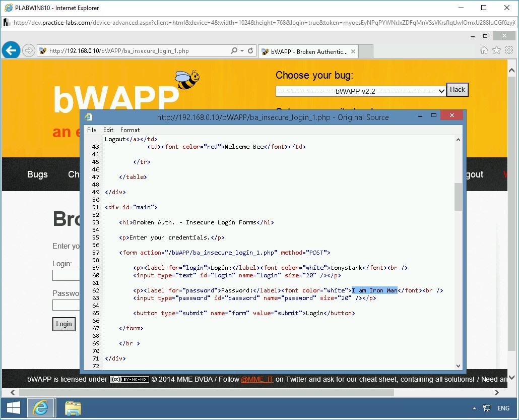
Task: Select Internet Explorer on the taskbar
Action: pos(41,408)
